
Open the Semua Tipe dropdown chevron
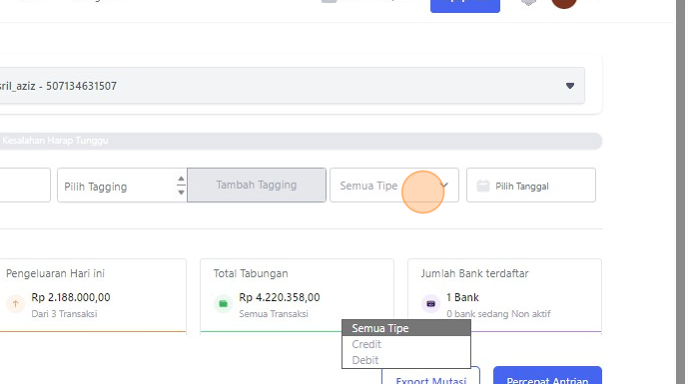point(444,185)
